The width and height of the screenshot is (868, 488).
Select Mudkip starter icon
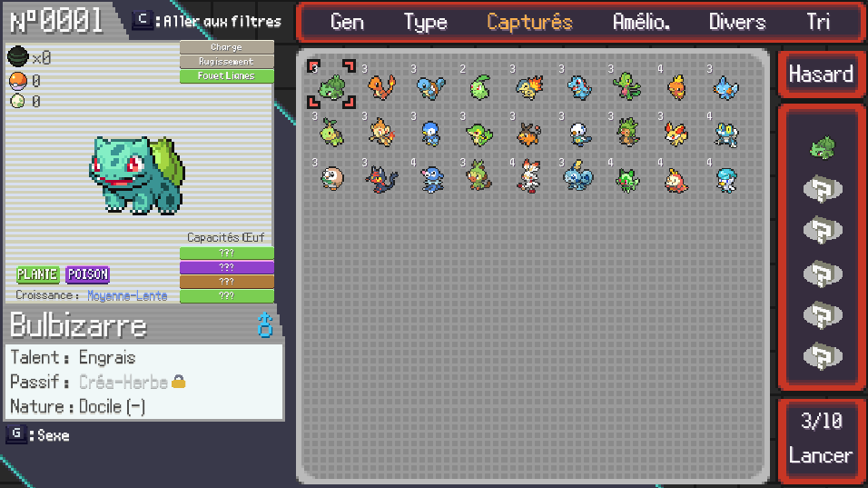coord(725,87)
